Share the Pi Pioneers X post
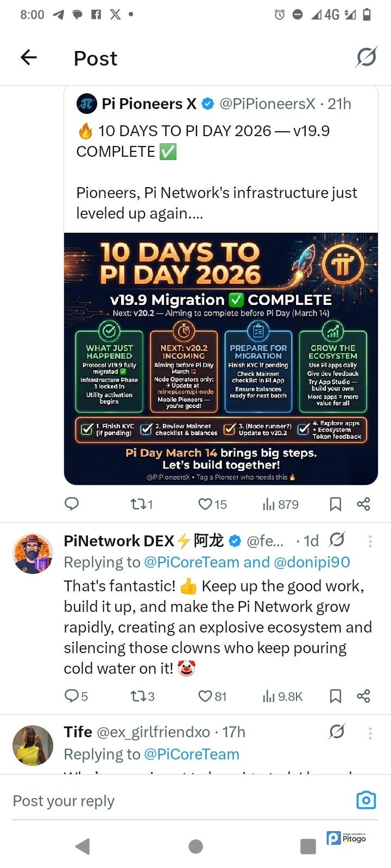 click(363, 504)
